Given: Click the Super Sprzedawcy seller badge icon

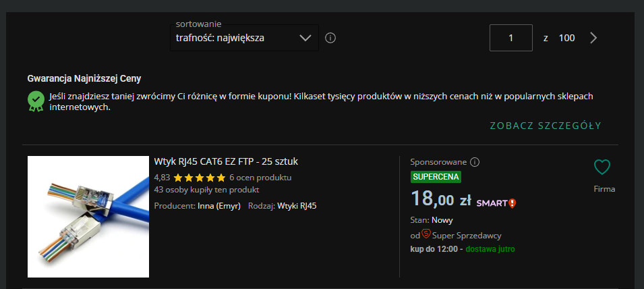Looking at the screenshot, I should point(426,234).
